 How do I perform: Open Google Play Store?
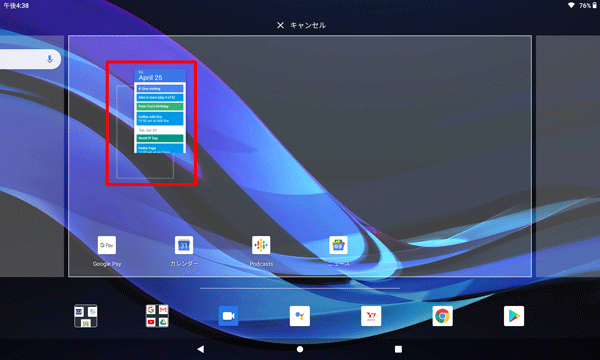514,316
